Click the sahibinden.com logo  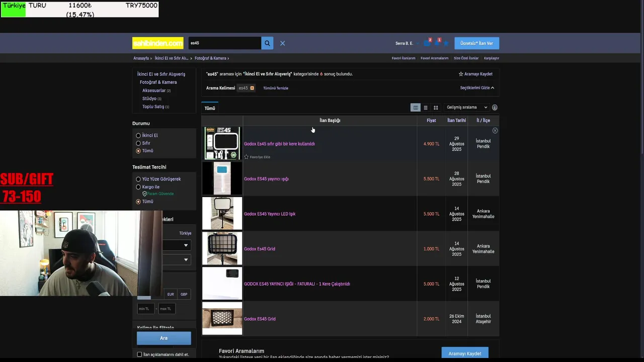(x=157, y=43)
